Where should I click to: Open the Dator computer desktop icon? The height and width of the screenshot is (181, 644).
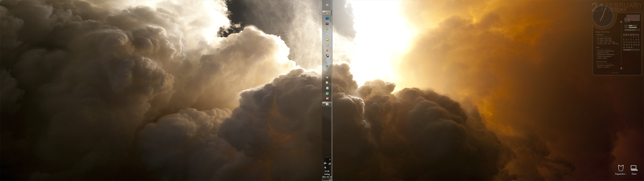634,170
